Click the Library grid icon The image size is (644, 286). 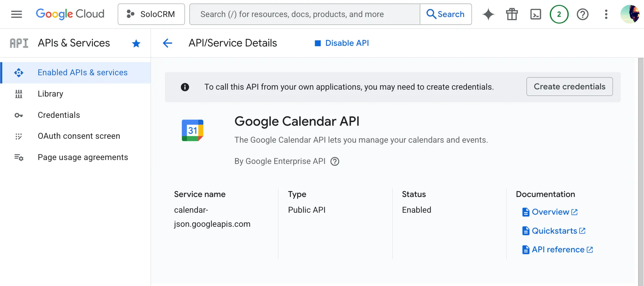tap(19, 94)
